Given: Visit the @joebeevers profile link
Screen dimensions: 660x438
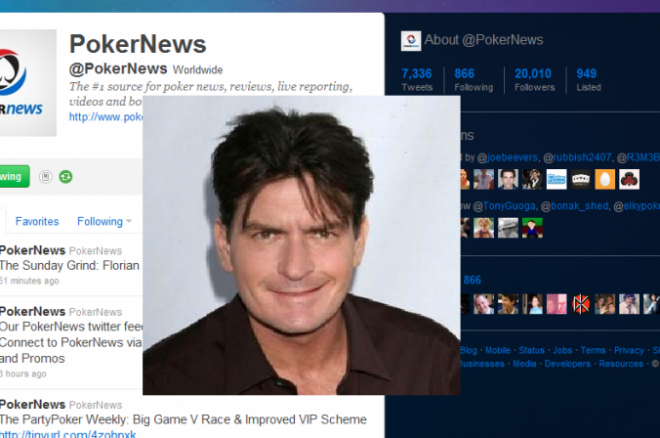Looking at the screenshot, I should [x=507, y=157].
